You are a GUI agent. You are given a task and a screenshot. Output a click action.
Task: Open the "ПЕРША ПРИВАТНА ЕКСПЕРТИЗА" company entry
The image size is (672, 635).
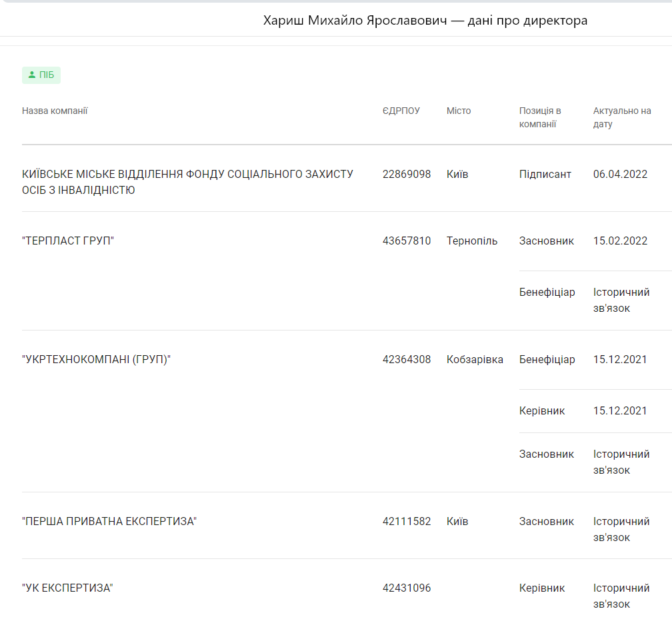pyautogui.click(x=109, y=522)
